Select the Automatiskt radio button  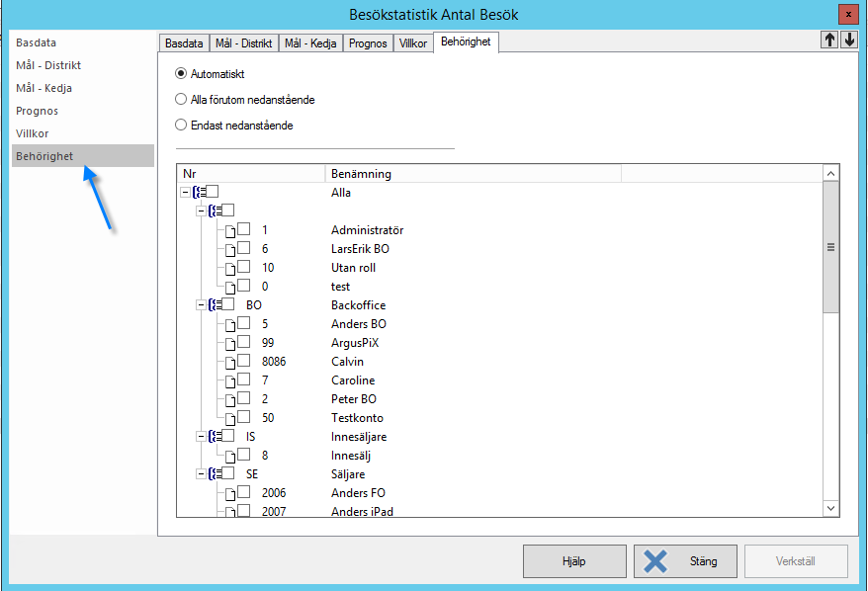tap(181, 73)
